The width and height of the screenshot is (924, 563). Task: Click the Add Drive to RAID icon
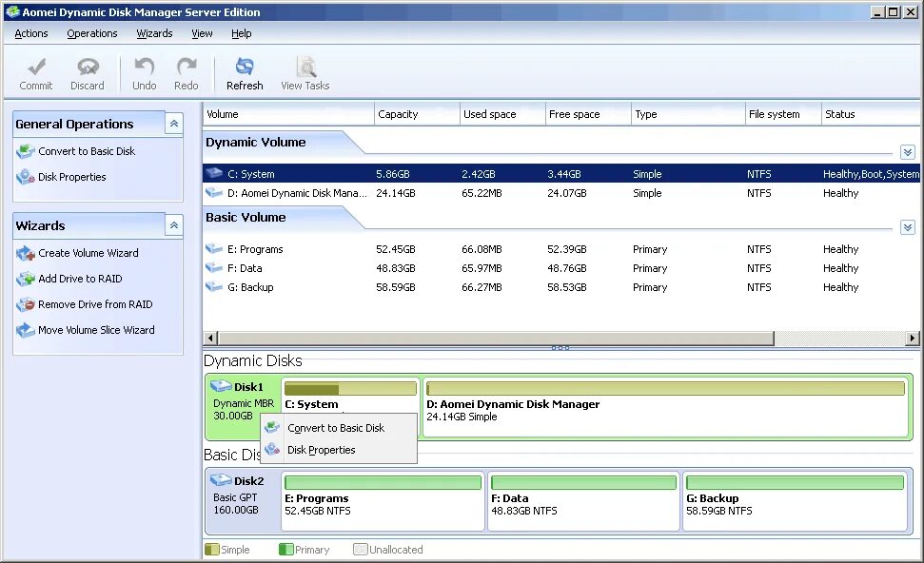coord(26,279)
